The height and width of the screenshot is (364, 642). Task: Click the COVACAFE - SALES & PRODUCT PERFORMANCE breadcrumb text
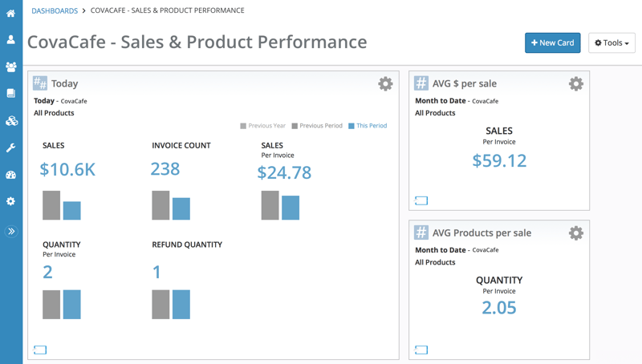pyautogui.click(x=168, y=10)
